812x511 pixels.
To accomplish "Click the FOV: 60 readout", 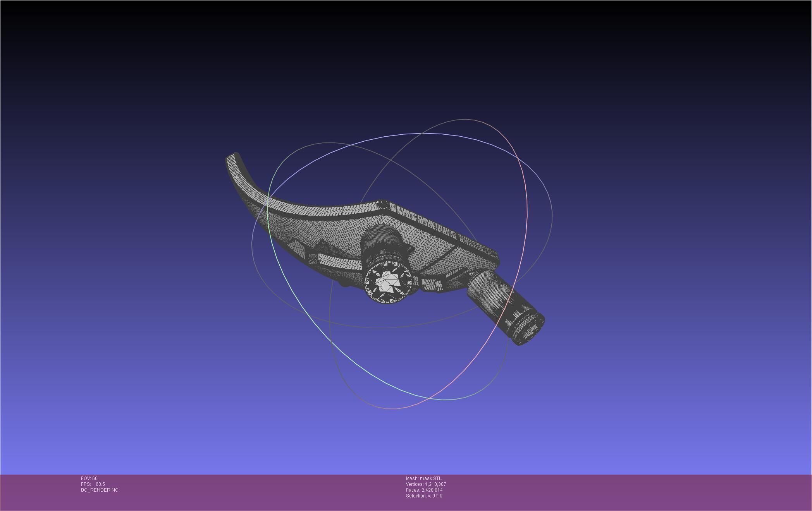I will coord(89,478).
